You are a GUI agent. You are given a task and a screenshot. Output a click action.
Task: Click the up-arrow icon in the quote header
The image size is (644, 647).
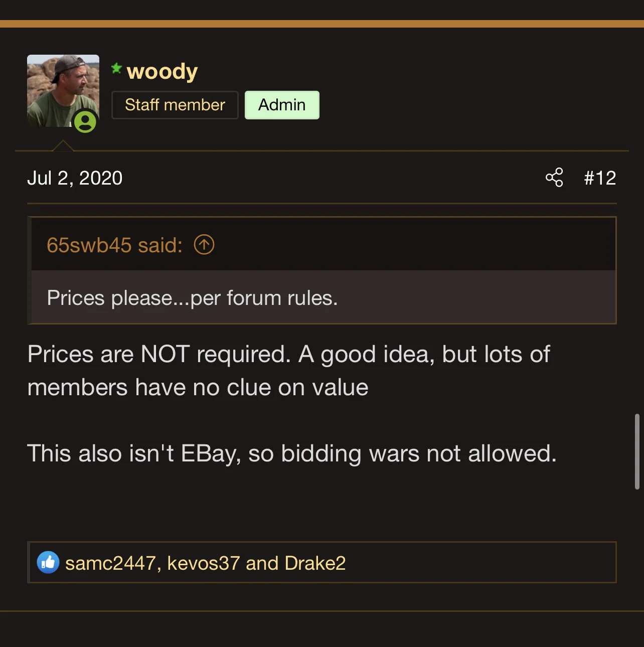[x=204, y=245]
